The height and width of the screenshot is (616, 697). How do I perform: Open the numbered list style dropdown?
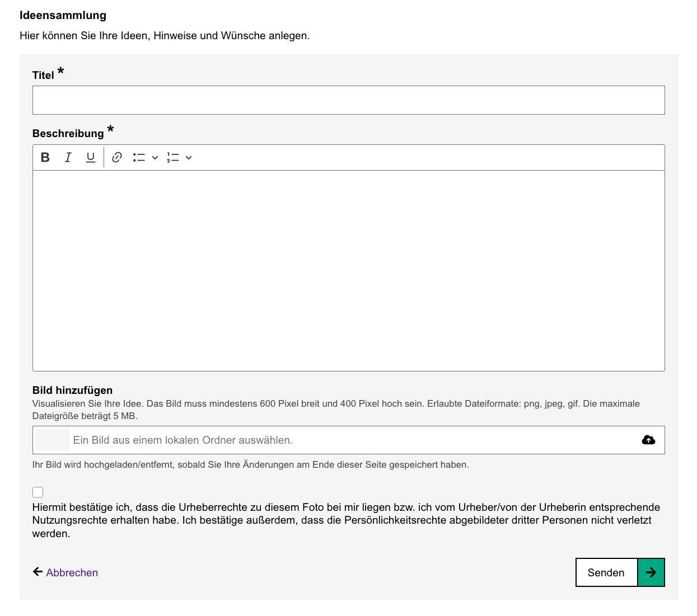click(189, 158)
